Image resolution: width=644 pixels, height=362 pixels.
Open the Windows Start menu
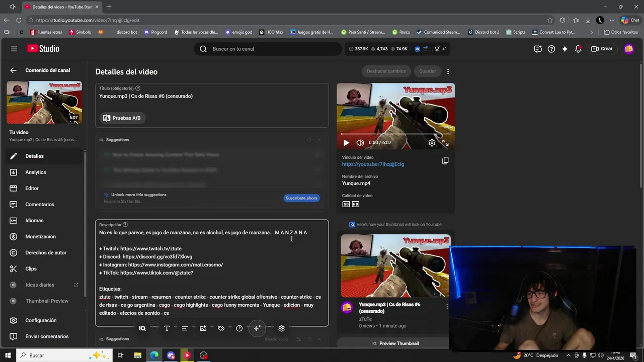8,355
